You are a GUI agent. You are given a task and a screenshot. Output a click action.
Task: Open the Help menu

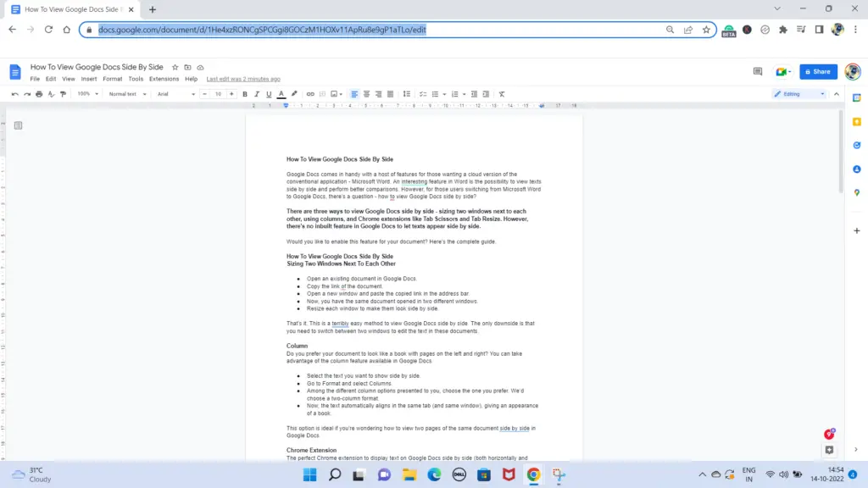[x=191, y=79]
